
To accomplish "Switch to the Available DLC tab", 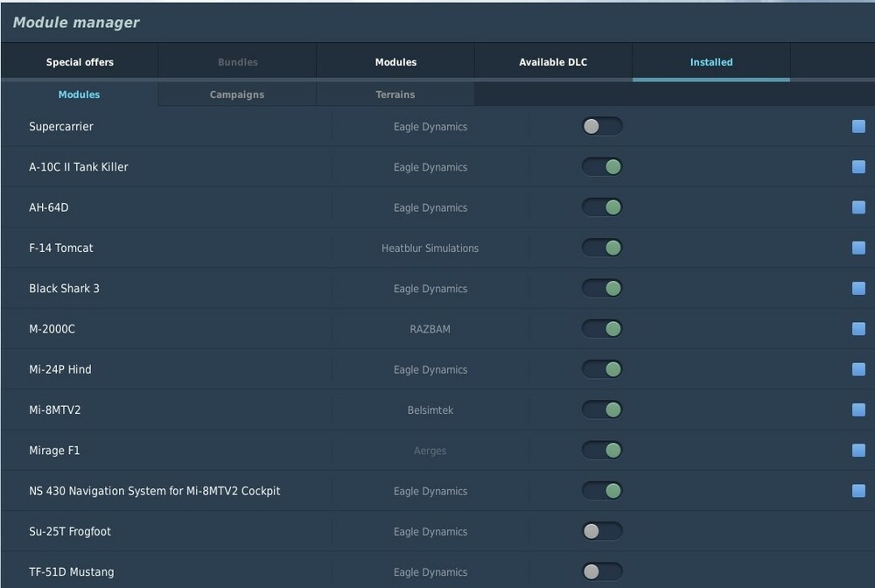I will click(553, 62).
